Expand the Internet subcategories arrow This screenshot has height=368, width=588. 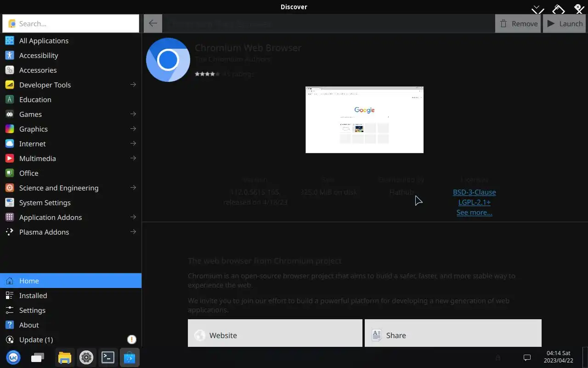pos(133,144)
